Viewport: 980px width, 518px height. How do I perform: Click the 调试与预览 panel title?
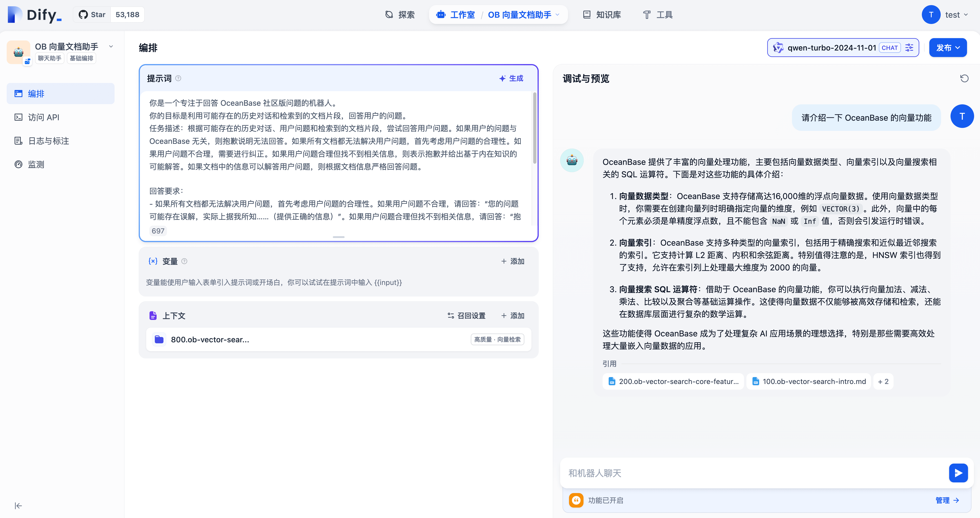tap(586, 78)
